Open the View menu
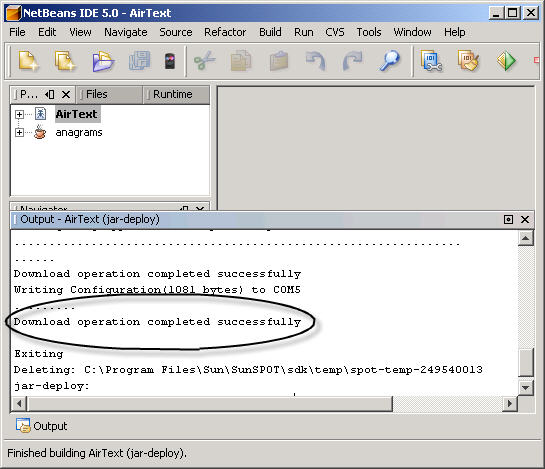545x469 pixels. (x=80, y=32)
